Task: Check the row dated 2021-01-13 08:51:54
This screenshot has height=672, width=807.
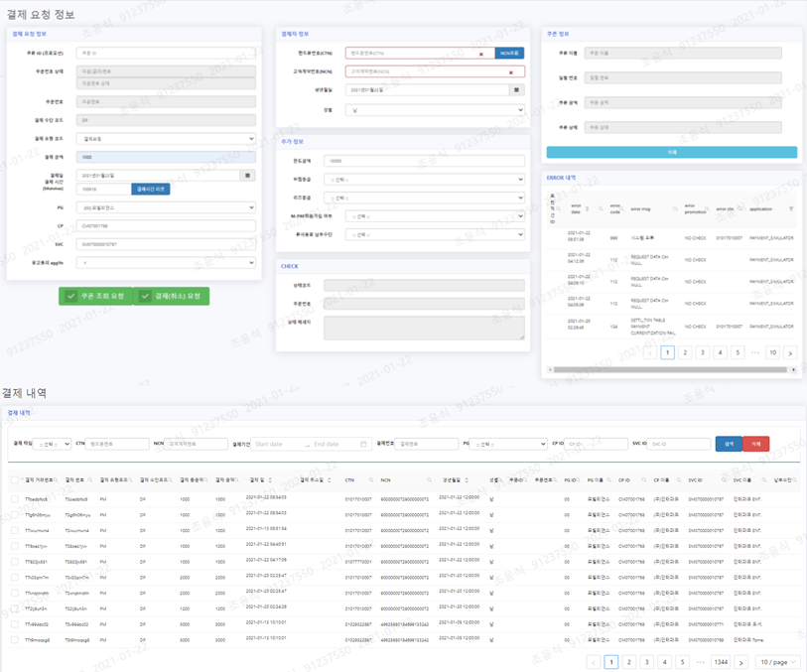Action: 15,530
